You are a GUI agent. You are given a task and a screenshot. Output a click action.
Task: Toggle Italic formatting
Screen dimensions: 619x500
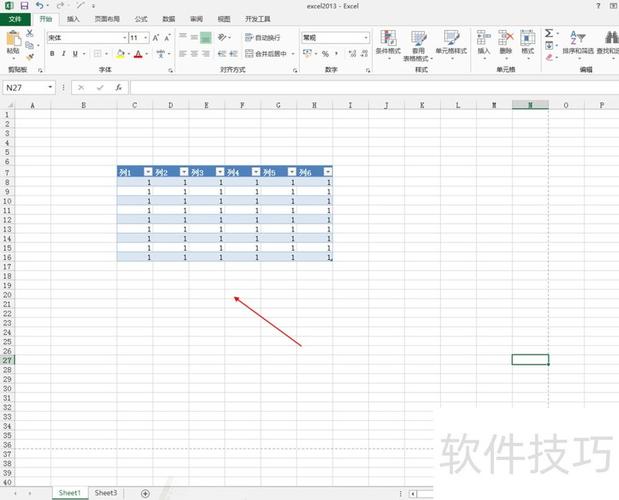(64, 54)
